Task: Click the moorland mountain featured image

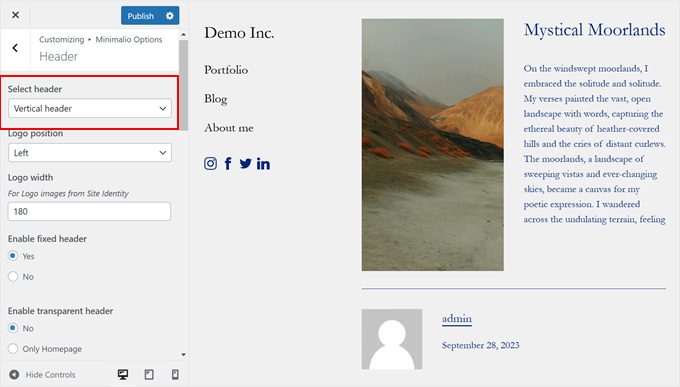Action: 433,144
